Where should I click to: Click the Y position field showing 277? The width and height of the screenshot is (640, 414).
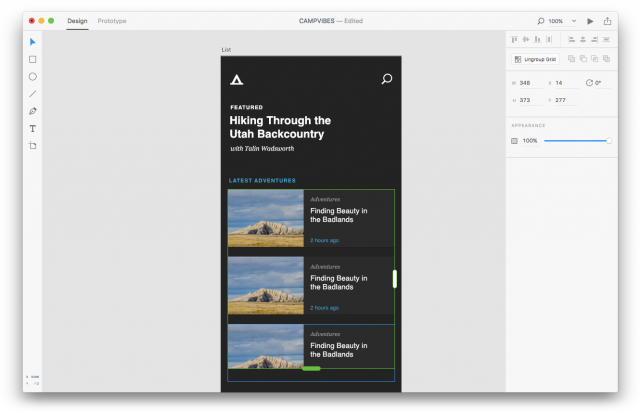click(x=562, y=100)
